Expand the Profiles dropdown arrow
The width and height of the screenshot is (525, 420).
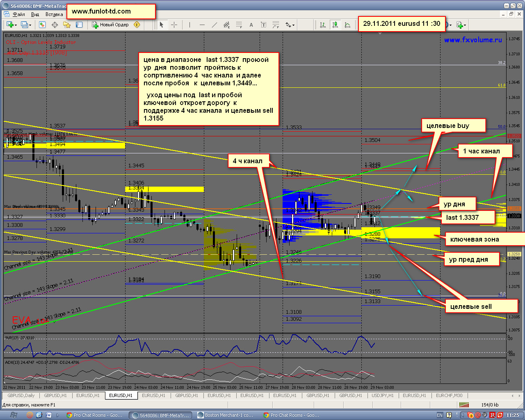click(30, 25)
